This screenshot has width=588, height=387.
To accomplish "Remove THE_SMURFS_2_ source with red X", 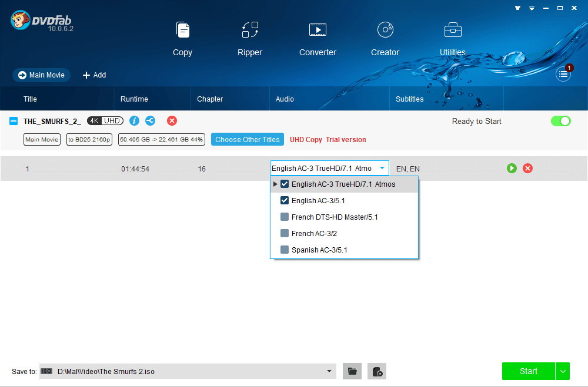I will click(x=172, y=120).
